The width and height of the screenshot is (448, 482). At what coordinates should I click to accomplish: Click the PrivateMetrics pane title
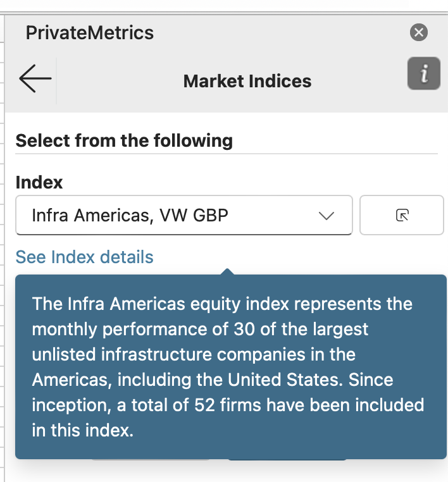(x=90, y=33)
